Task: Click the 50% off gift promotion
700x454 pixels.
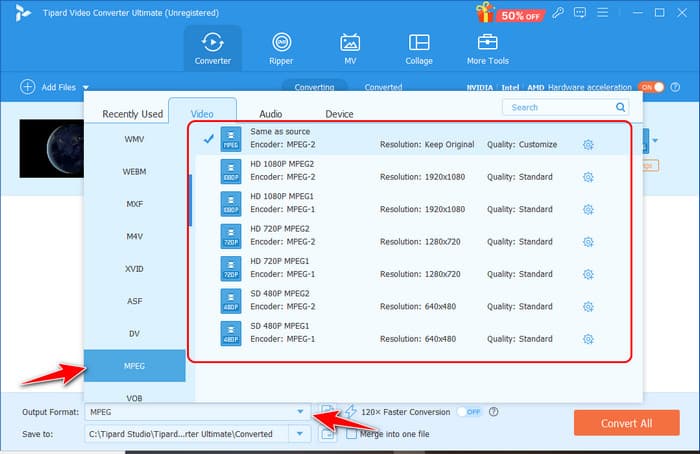Action: coord(510,13)
